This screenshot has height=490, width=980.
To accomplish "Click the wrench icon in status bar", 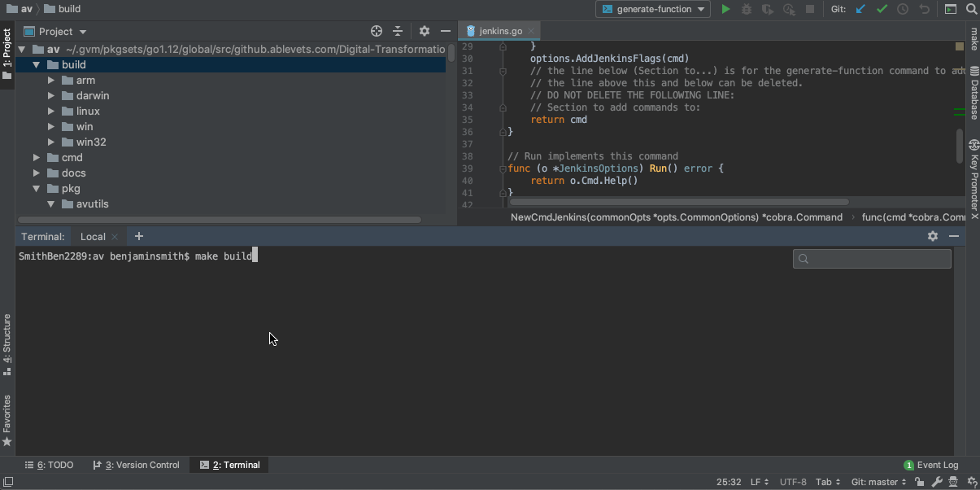I will [x=937, y=482].
